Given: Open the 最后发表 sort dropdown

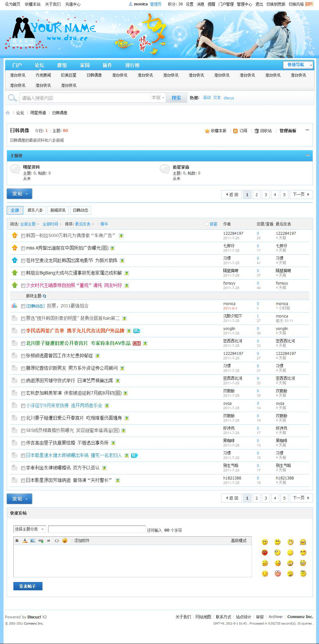Looking at the screenshot, I should [85, 224].
